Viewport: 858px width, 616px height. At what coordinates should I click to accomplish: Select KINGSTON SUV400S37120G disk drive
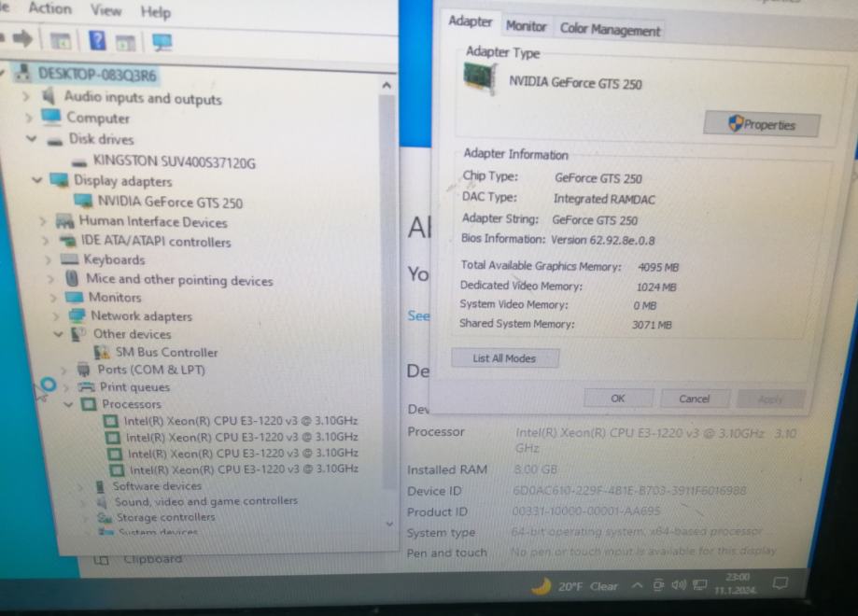[174, 161]
